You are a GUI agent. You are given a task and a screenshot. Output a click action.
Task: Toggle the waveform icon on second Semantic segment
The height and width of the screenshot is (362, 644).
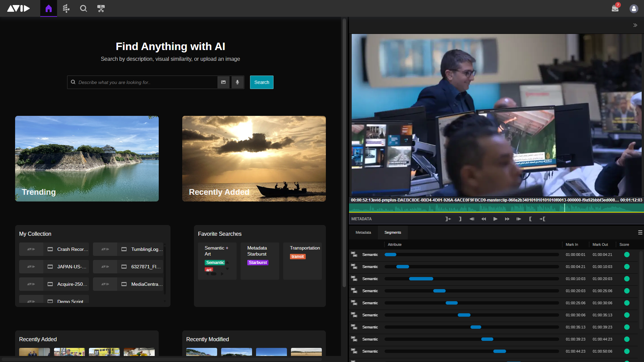pyautogui.click(x=354, y=266)
